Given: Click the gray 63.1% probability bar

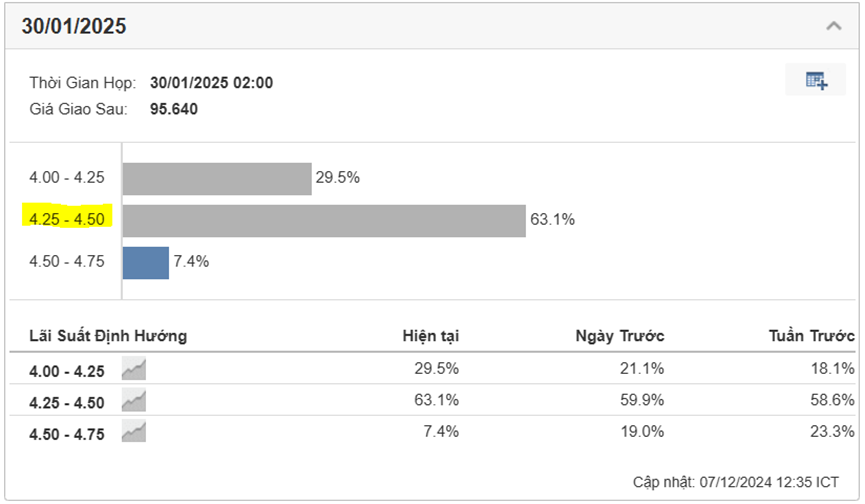Looking at the screenshot, I should [324, 220].
